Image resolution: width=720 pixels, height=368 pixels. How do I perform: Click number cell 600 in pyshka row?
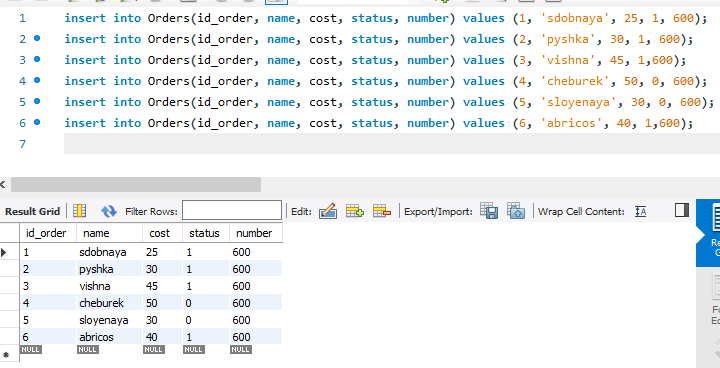pyautogui.click(x=256, y=269)
